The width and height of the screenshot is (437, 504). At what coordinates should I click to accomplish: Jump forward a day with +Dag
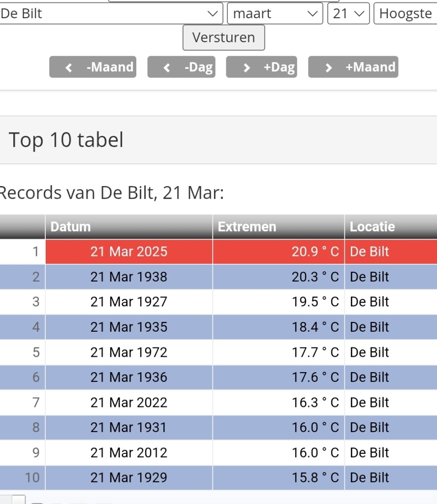pos(261,67)
